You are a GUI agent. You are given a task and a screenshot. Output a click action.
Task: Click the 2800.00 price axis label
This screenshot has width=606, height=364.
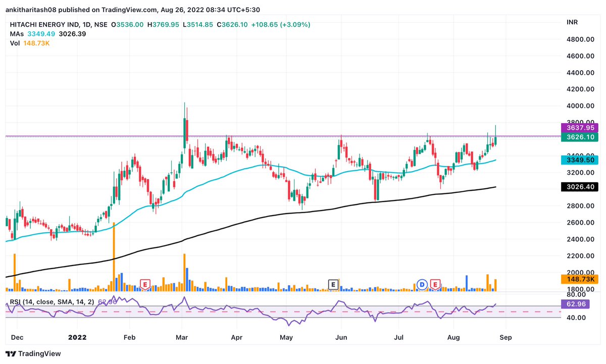pos(581,206)
